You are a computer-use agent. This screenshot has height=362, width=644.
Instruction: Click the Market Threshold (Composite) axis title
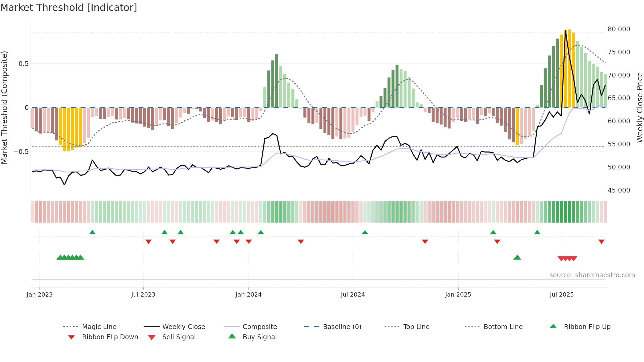coord(4,108)
